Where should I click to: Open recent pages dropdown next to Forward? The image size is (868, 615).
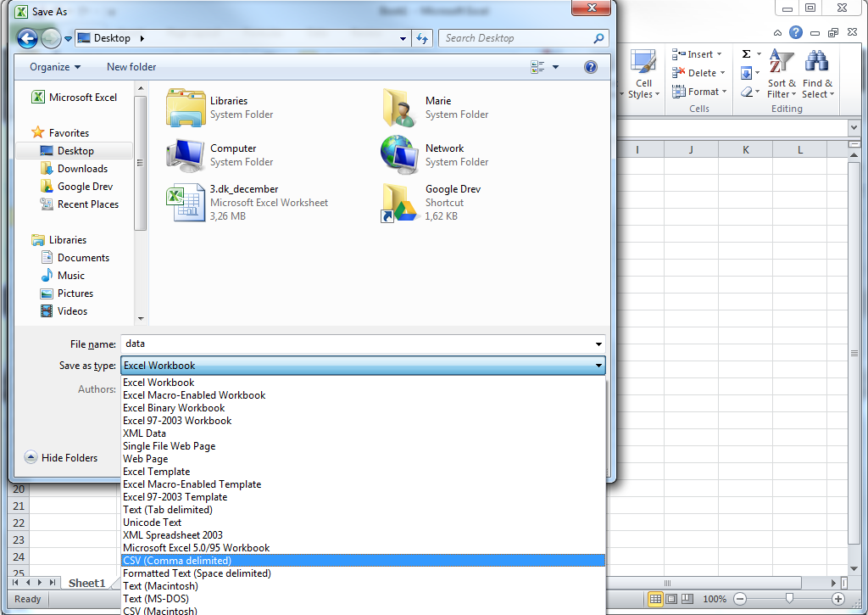[68, 39]
